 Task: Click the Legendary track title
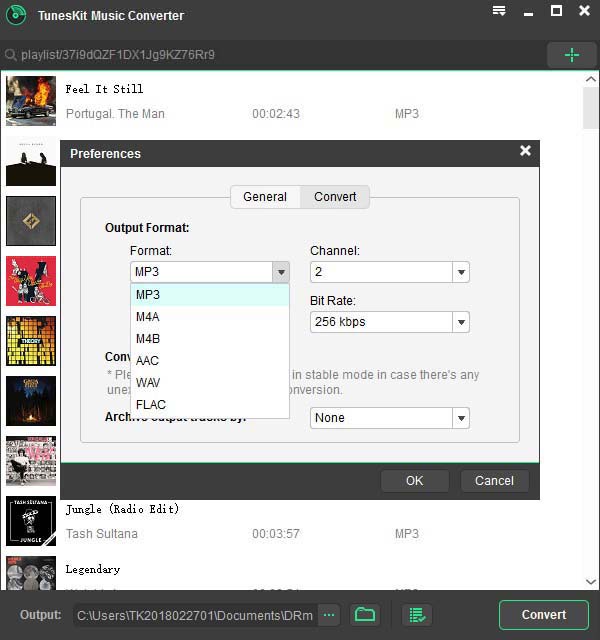click(x=93, y=569)
